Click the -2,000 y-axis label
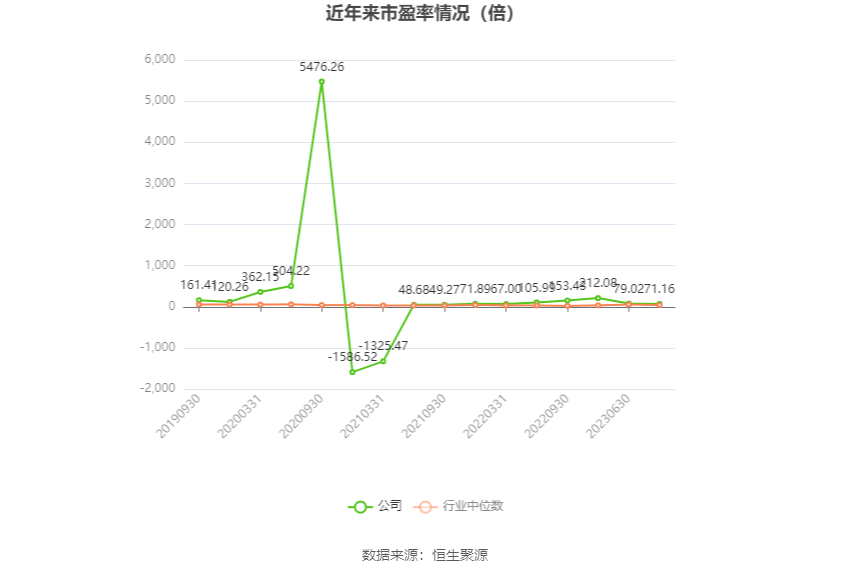Screen dimensions: 850x575 (158, 389)
